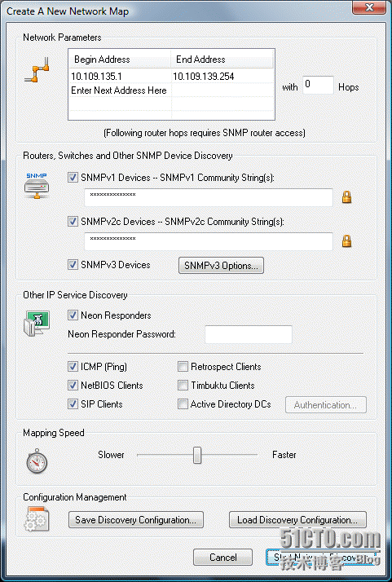Click the gears icon in Configuration Management
This screenshot has height=582, width=392.
[37, 518]
